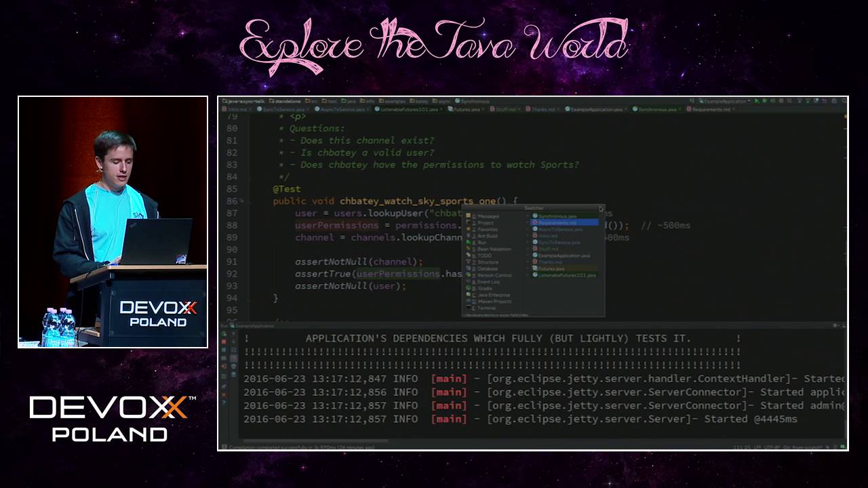Click the @Test annotation in the editor

[x=286, y=188]
